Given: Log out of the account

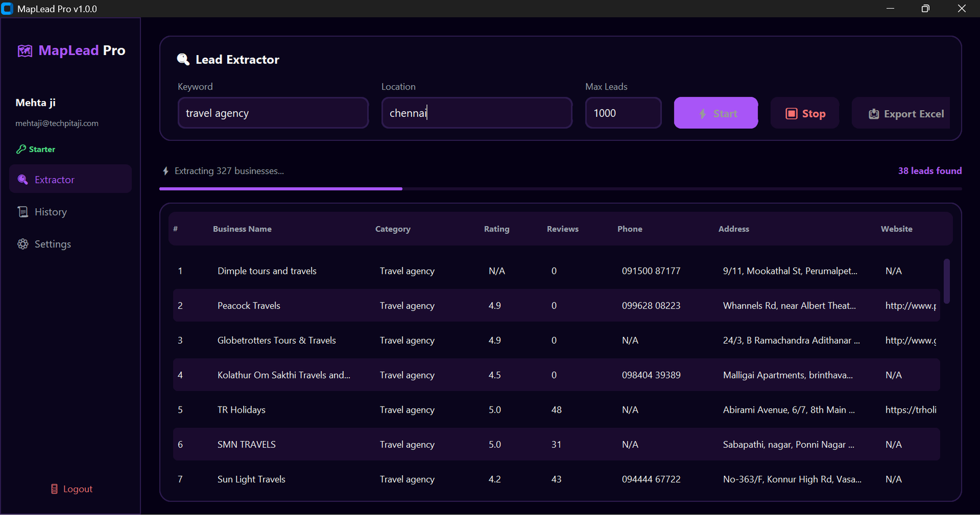Looking at the screenshot, I should pos(71,489).
